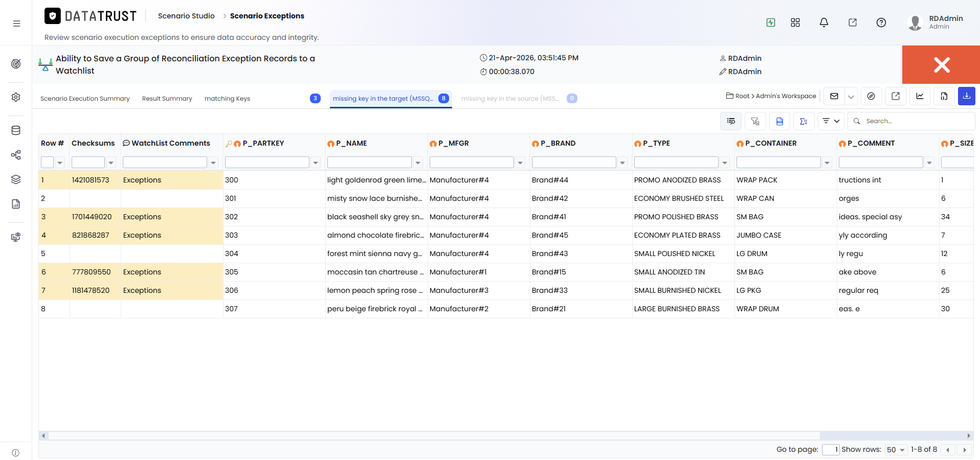Open the report document icon in sidebar

pos(16,204)
